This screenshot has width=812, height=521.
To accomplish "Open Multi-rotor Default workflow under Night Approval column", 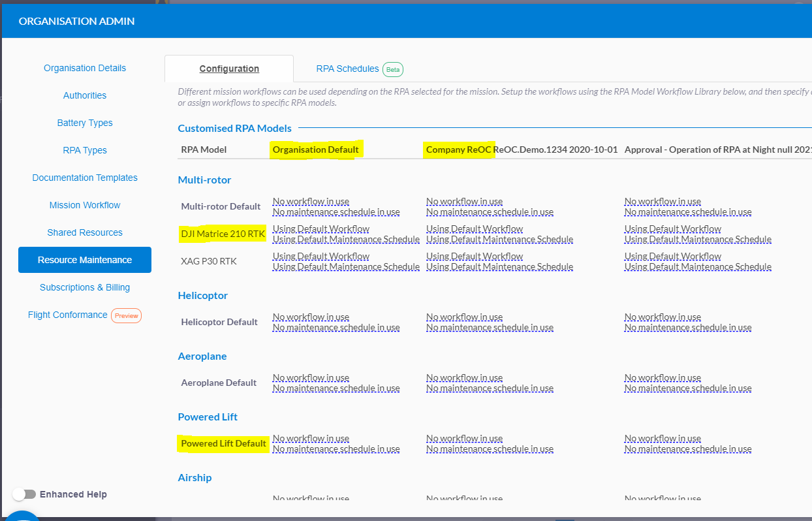I will click(663, 201).
